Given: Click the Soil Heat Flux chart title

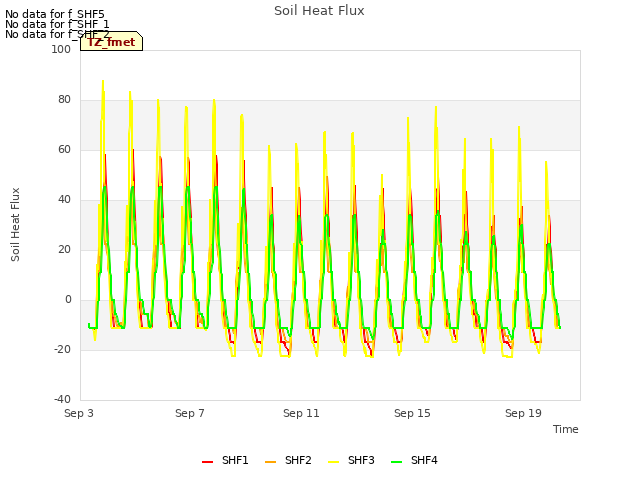Looking at the screenshot, I should [319, 11].
